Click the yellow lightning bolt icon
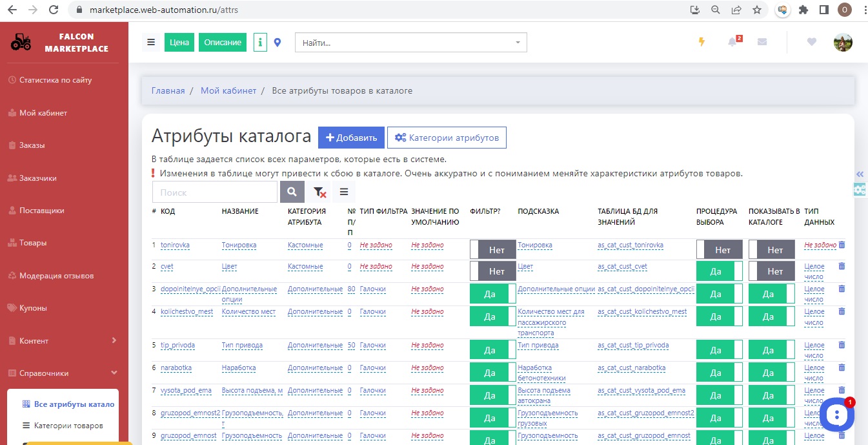Image resolution: width=868 pixels, height=445 pixels. point(702,42)
